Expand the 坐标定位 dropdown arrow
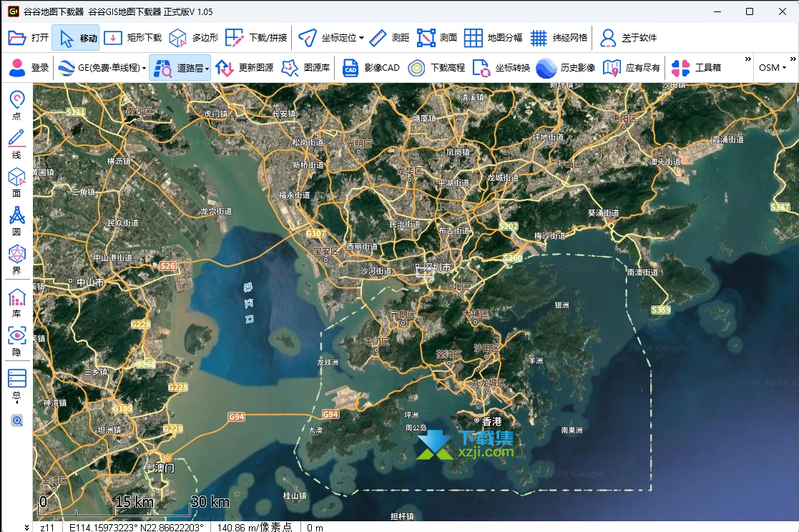The image size is (799, 532). [x=361, y=38]
